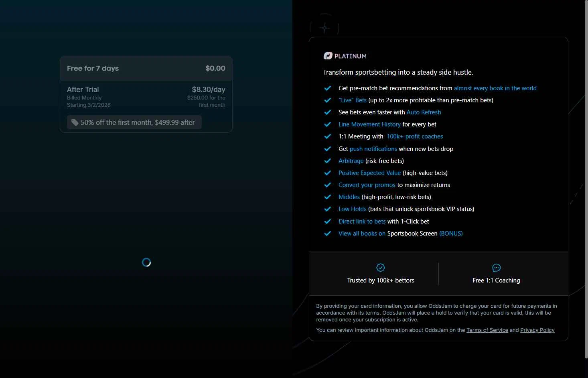Click the Convert your promos text
Image resolution: width=588 pixels, height=378 pixels.
367,185
